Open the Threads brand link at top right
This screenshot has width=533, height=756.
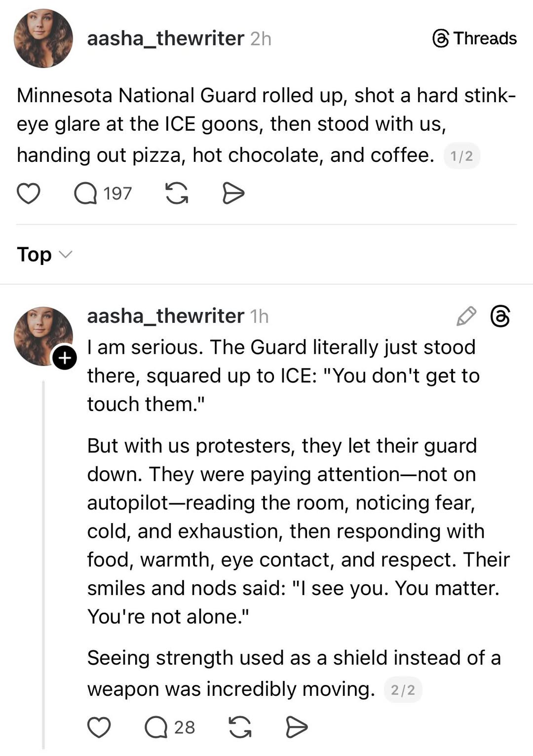click(x=475, y=38)
